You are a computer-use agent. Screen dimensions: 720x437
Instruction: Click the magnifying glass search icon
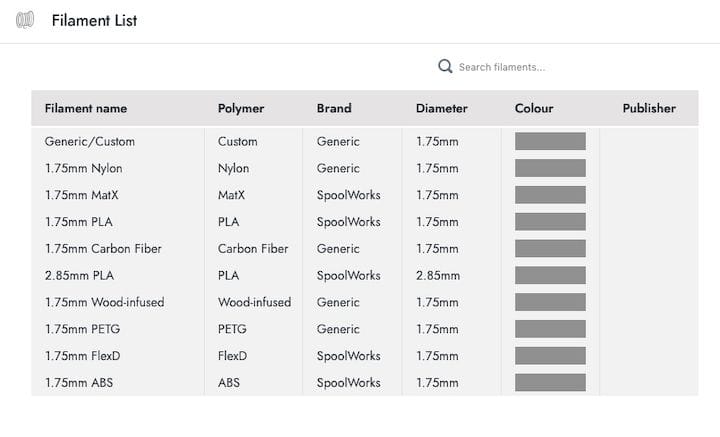445,67
